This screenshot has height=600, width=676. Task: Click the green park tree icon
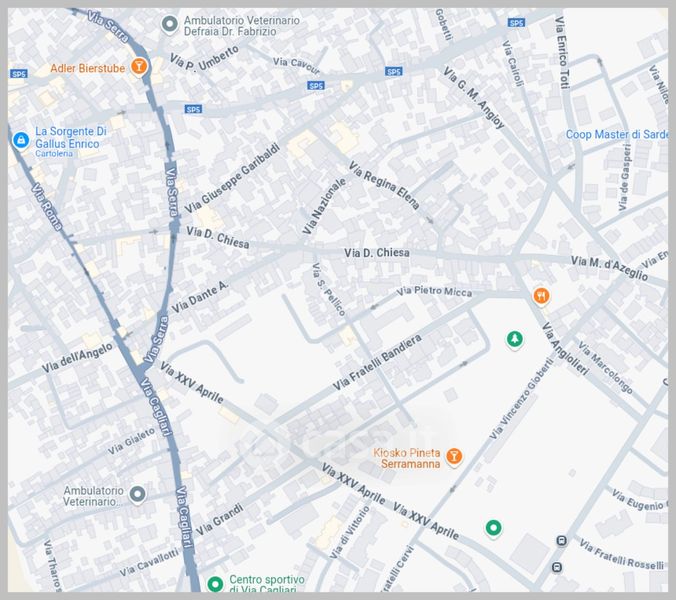[x=514, y=340]
